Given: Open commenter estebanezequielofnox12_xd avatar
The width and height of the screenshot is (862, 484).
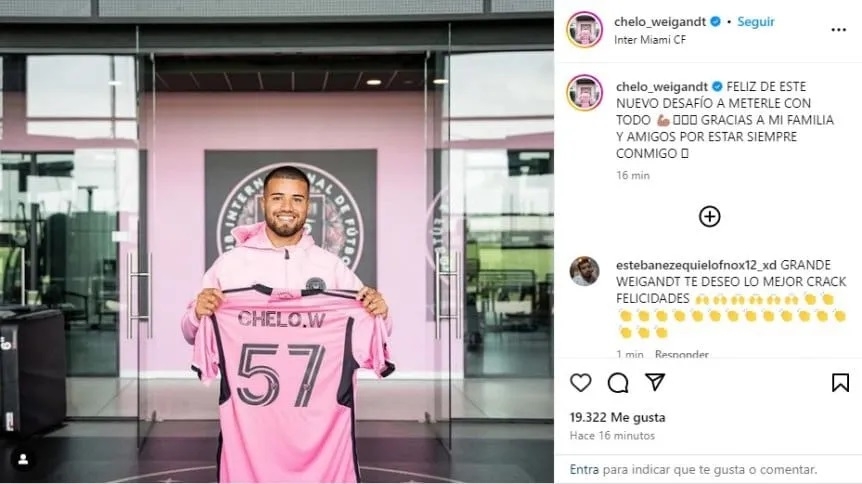Looking at the screenshot, I should point(584,271).
